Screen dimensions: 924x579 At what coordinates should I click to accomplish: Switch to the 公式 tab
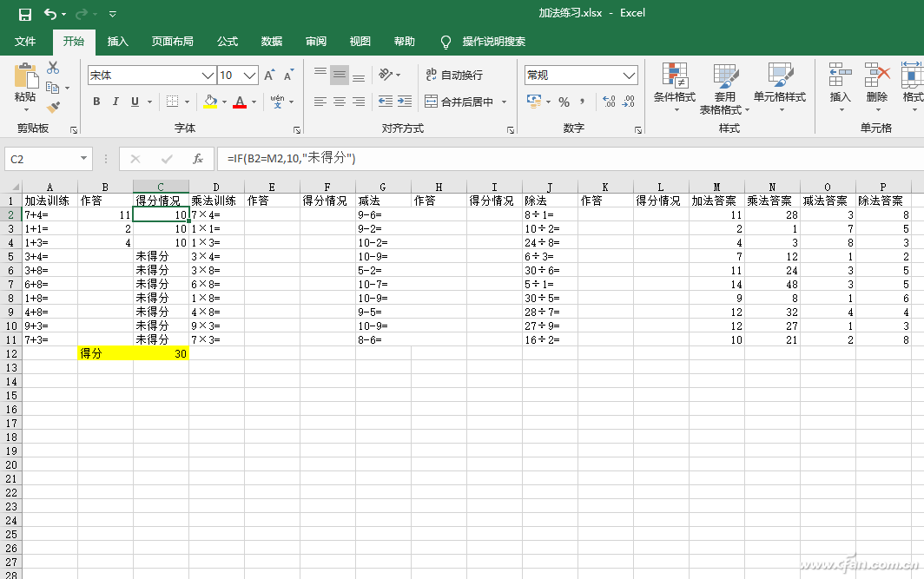pyautogui.click(x=228, y=41)
